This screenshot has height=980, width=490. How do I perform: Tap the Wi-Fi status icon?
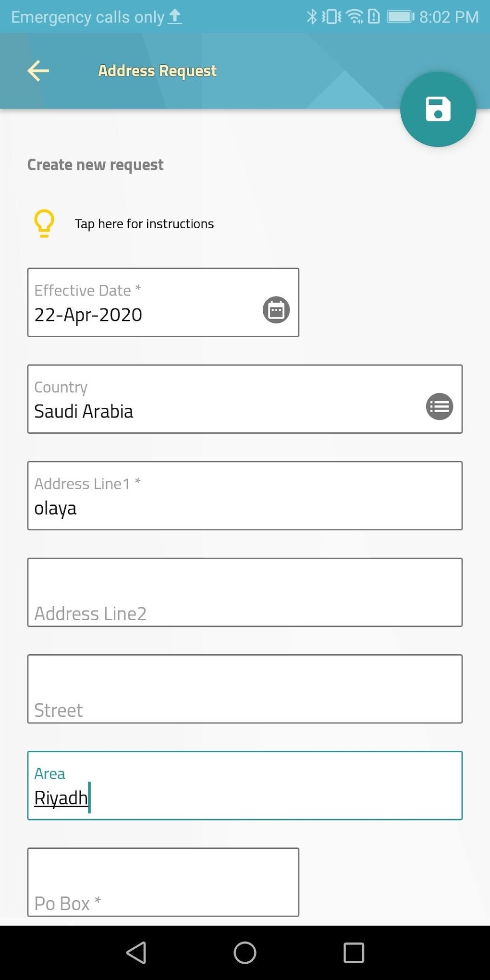[x=355, y=17]
